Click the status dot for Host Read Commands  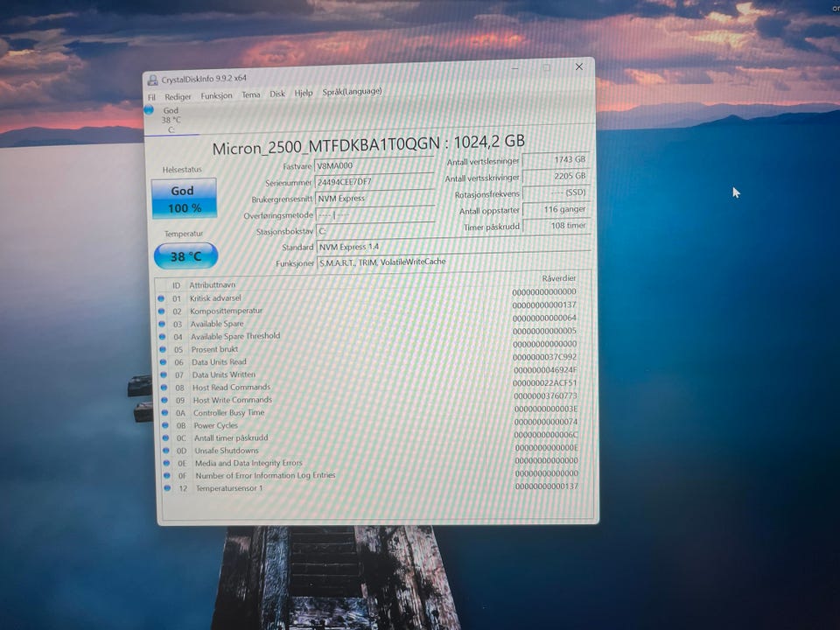(x=164, y=388)
